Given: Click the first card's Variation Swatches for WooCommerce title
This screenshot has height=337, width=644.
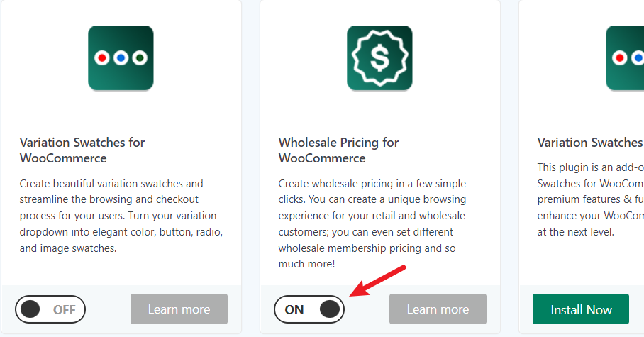Looking at the screenshot, I should pyautogui.click(x=82, y=150).
